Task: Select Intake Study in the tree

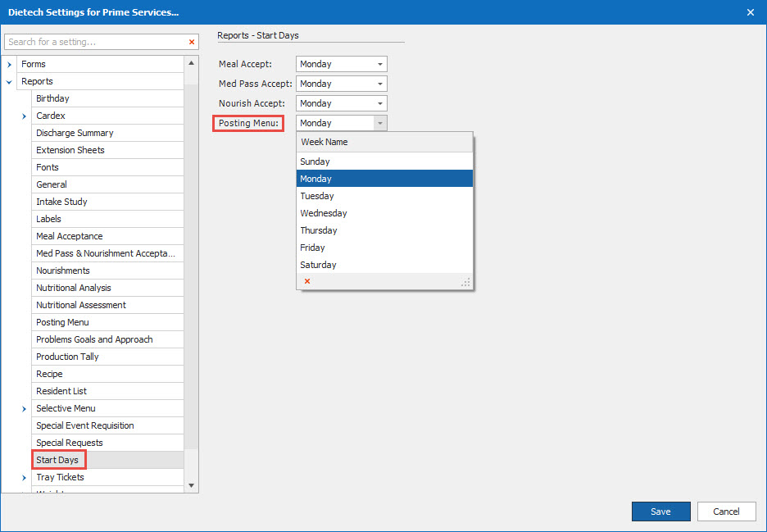Action: [x=107, y=202]
